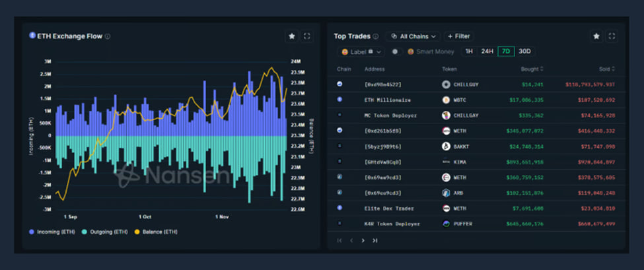Toggle Balance (ETH) yellow legend swatch
Viewport: 644px width, 270px height.
point(137,232)
